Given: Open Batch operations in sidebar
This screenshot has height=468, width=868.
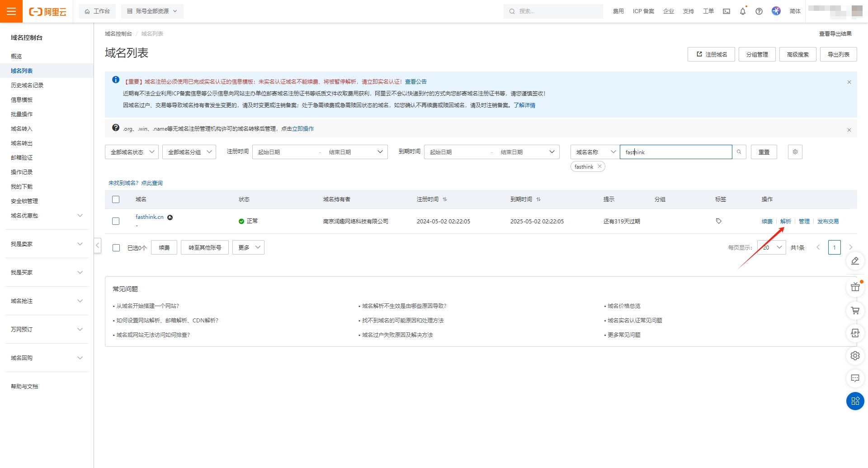Looking at the screenshot, I should (x=22, y=114).
